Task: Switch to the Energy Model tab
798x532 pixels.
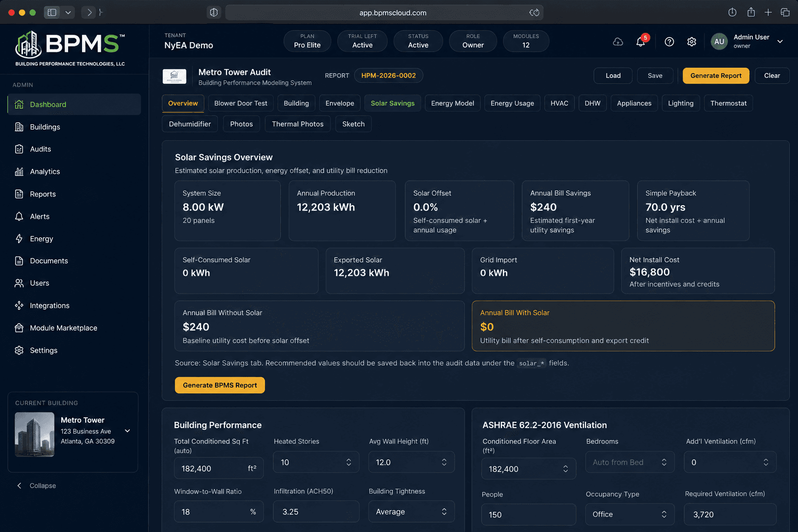Action: coord(453,103)
